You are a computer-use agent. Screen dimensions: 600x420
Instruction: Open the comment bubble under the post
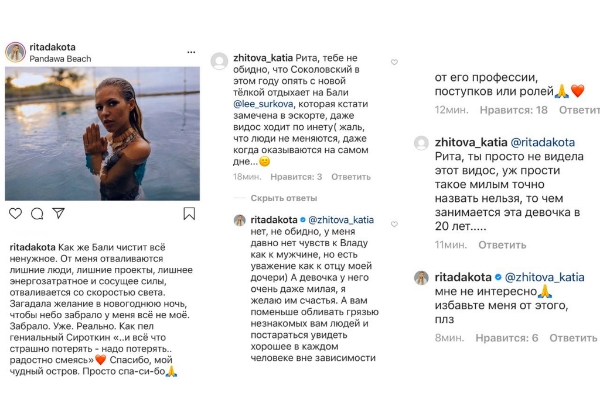click(x=37, y=213)
